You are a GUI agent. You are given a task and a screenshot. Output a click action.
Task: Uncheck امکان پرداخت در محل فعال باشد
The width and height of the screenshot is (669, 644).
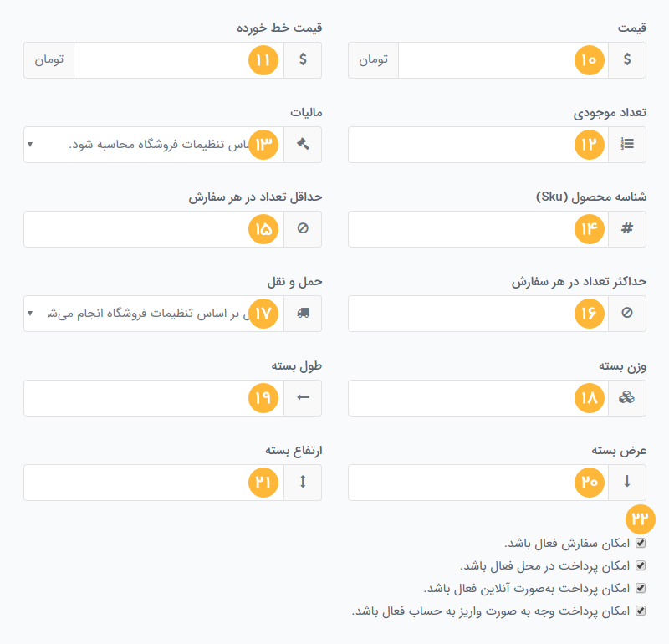coord(641,565)
